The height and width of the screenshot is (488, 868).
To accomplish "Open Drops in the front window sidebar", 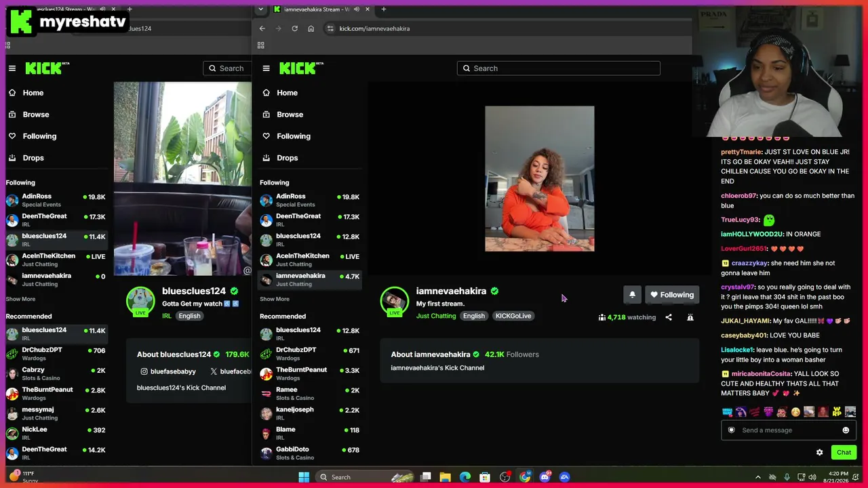I will click(x=287, y=158).
